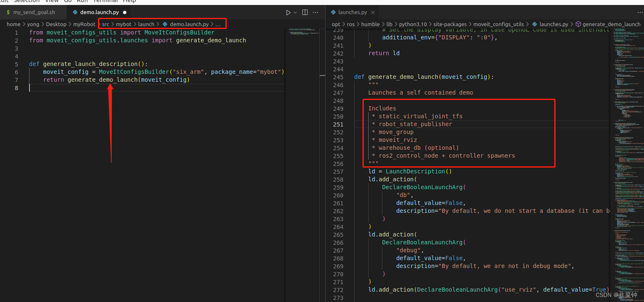This screenshot has height=302, width=644.
Task: Close the launches.py tab
Action: 372,12
